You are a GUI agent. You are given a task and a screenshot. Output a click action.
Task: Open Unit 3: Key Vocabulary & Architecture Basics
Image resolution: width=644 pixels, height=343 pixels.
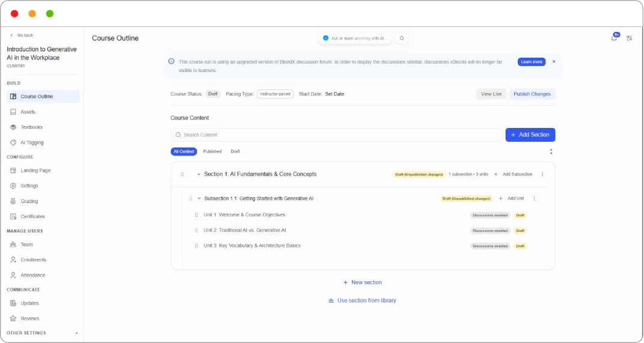pos(252,246)
